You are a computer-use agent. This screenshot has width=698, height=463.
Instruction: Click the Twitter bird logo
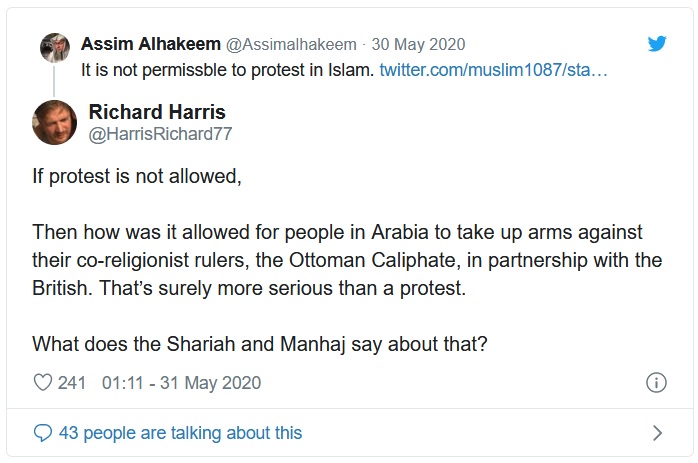pos(656,44)
